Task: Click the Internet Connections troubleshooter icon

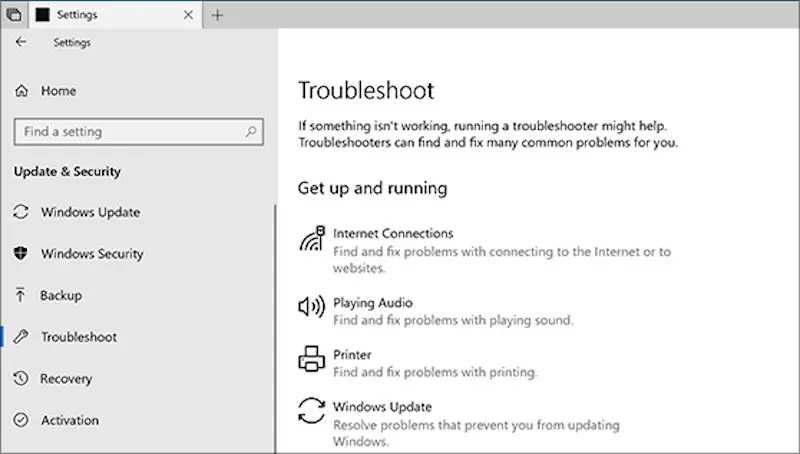Action: pos(312,240)
